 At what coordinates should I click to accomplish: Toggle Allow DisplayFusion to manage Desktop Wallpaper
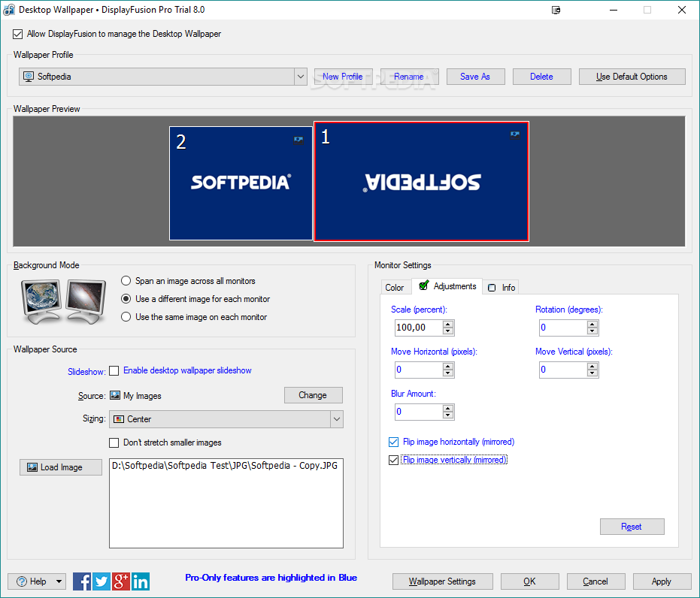[x=18, y=34]
